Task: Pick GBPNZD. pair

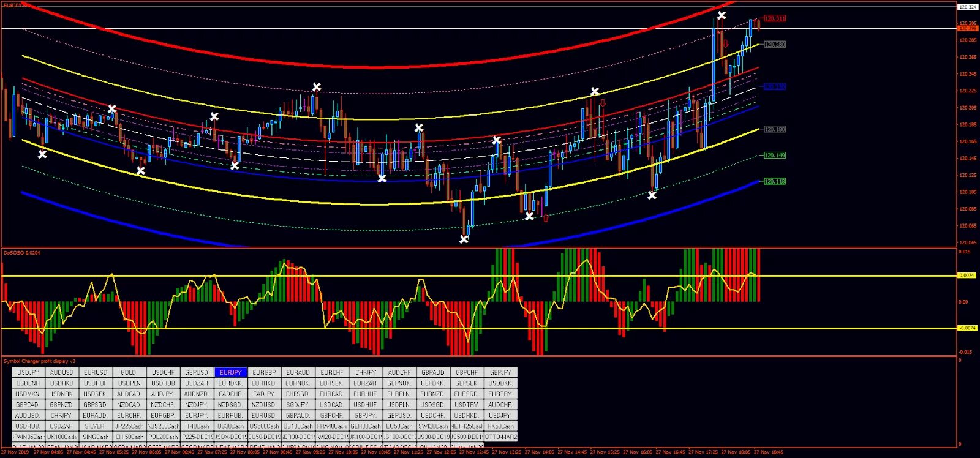Action: 62,405
